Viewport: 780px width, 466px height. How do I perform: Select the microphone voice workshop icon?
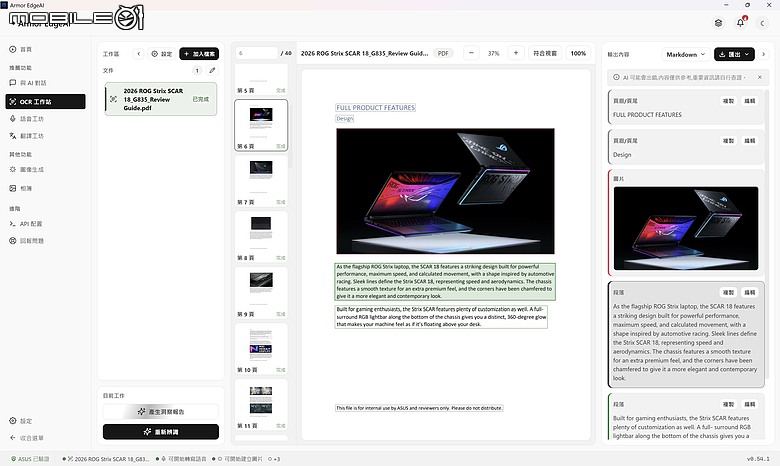pyautogui.click(x=13, y=119)
